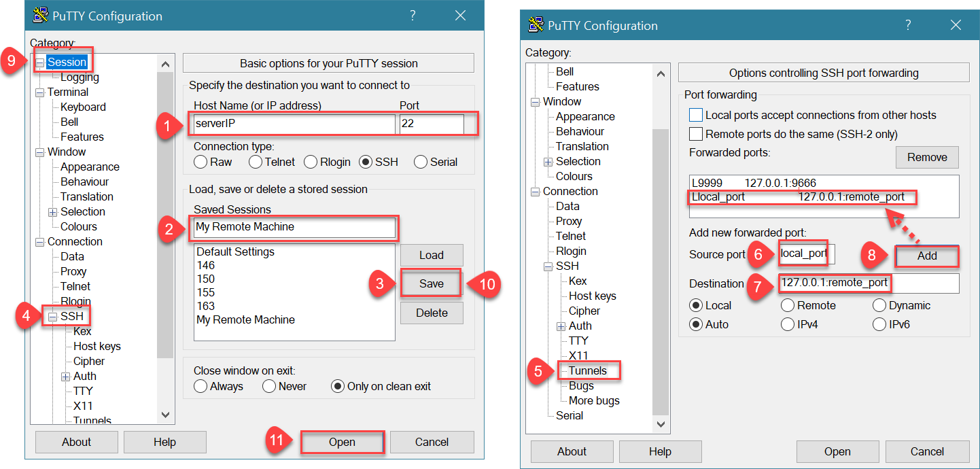Open the Bugs category
The image size is (980, 469).
582,385
